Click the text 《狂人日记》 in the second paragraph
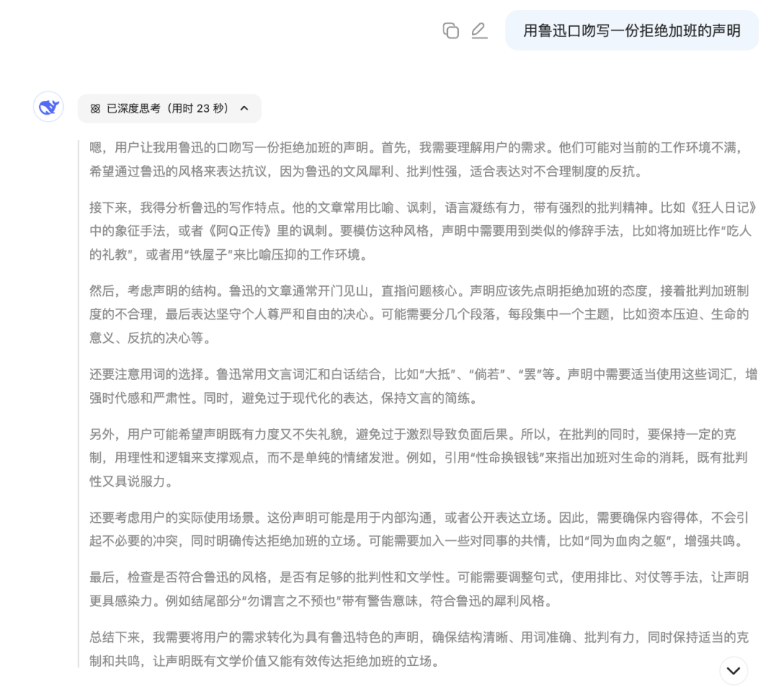 pos(724,208)
